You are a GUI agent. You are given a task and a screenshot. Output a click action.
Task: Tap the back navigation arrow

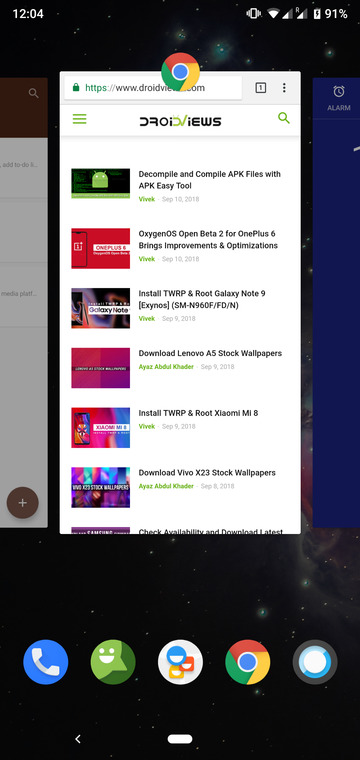pyautogui.click(x=78, y=739)
